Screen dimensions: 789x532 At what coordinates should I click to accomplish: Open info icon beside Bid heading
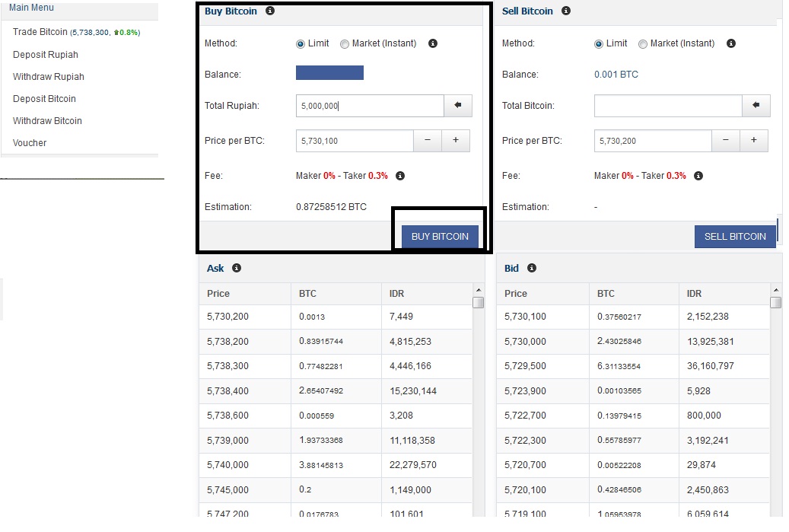532,268
